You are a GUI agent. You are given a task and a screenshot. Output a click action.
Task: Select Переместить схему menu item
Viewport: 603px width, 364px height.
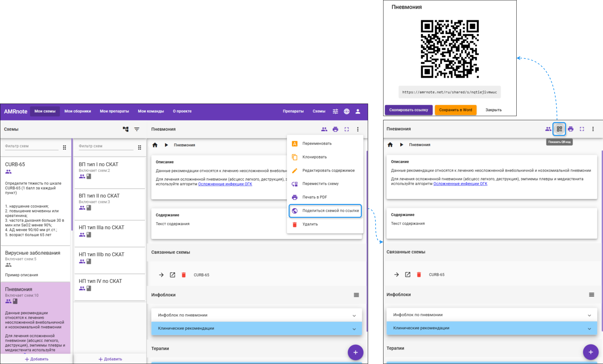pos(325,184)
